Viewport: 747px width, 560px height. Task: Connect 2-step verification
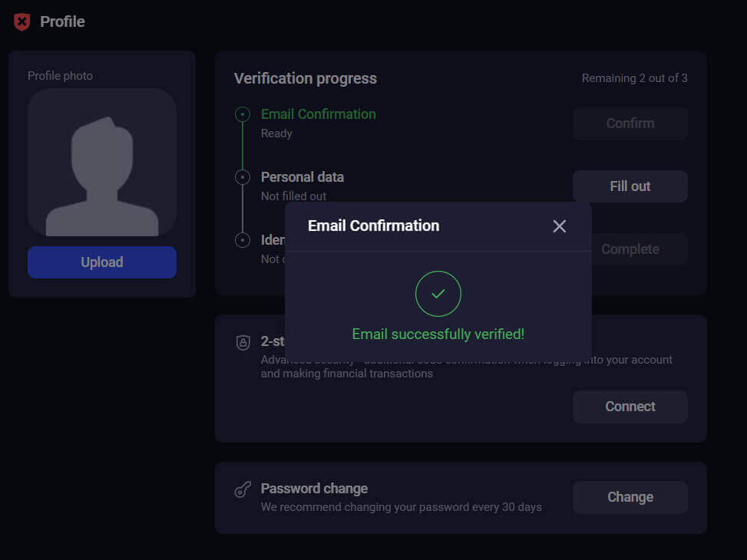630,407
